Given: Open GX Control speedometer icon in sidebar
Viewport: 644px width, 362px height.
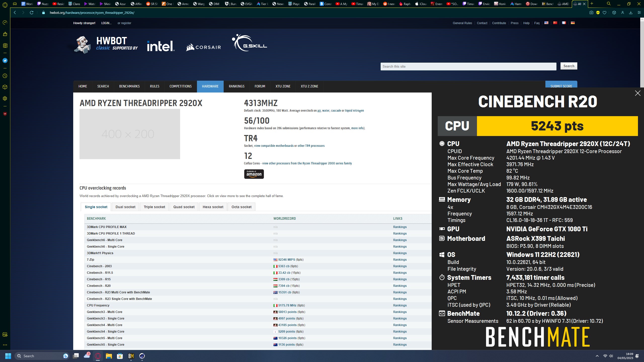Looking at the screenshot, I should click(x=5, y=23).
